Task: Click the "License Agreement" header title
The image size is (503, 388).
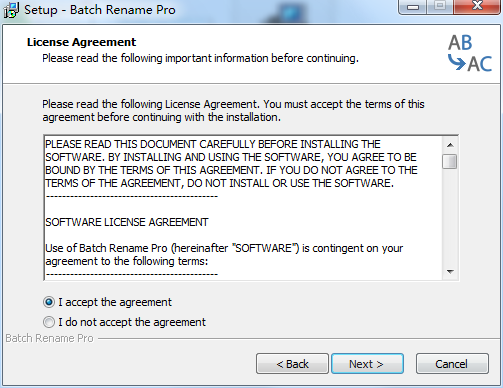Action: click(x=81, y=42)
